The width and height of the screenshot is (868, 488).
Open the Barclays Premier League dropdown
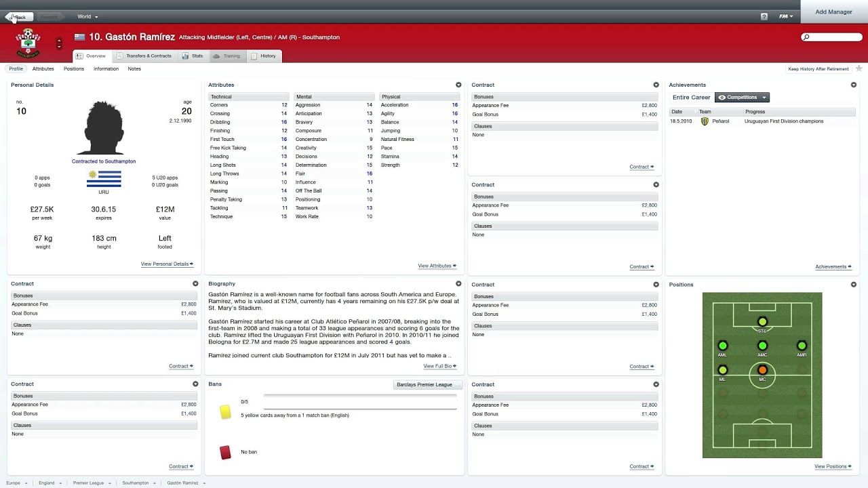427,385
